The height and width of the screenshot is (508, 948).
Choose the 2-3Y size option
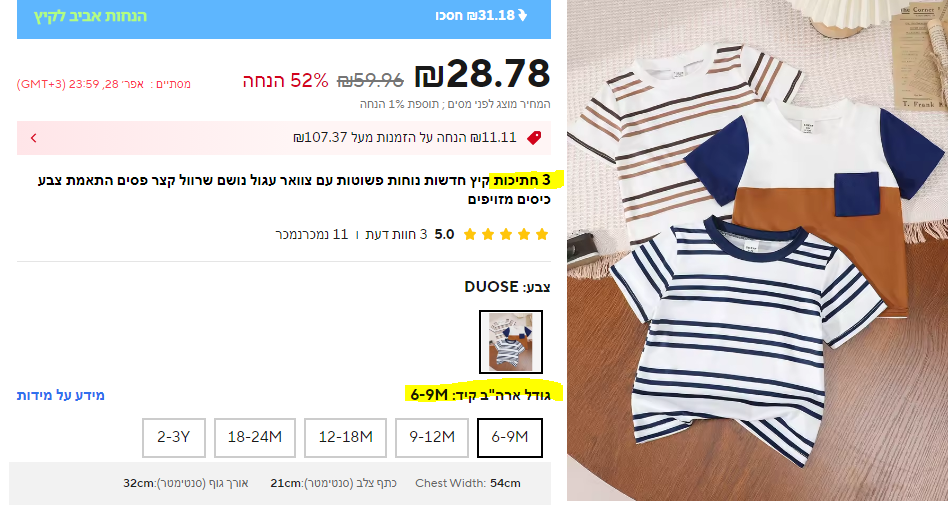[x=174, y=437]
